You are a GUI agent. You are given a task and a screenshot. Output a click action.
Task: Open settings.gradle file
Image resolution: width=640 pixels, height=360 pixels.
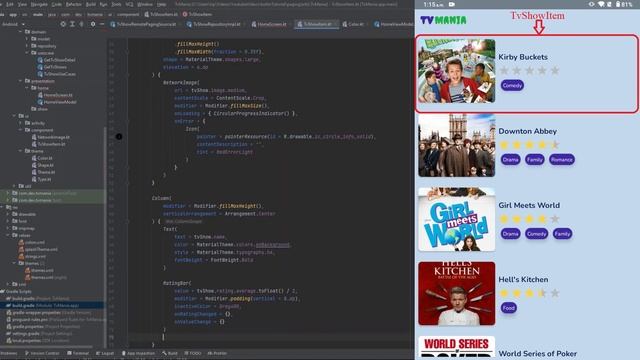(x=38, y=333)
